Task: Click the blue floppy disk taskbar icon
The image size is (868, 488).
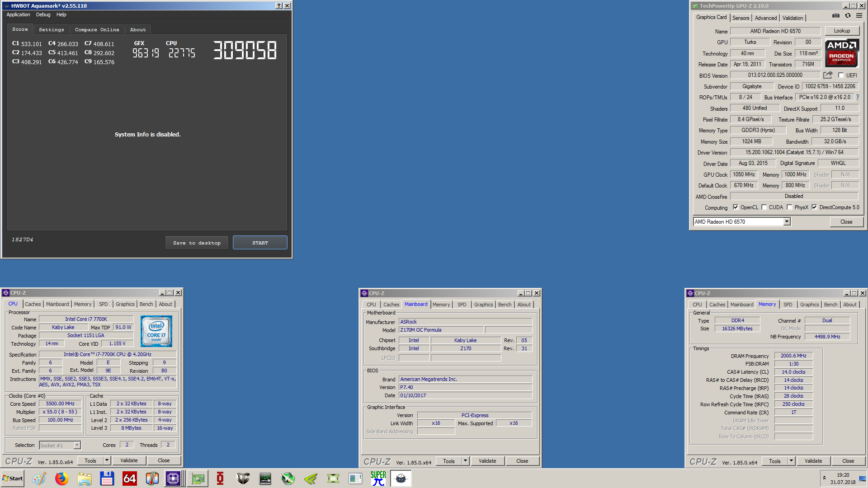Action: pyautogui.click(x=107, y=479)
